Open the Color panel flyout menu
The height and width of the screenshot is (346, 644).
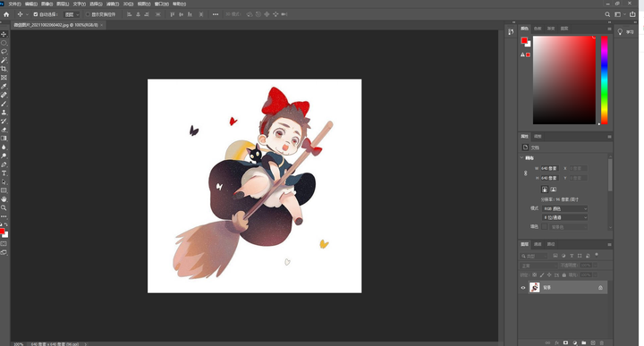click(609, 29)
